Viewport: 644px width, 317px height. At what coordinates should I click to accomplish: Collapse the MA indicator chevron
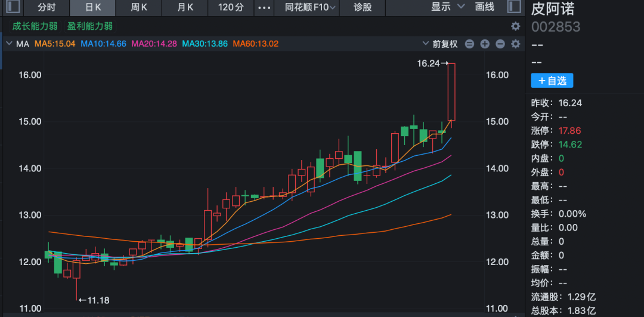click(x=9, y=44)
